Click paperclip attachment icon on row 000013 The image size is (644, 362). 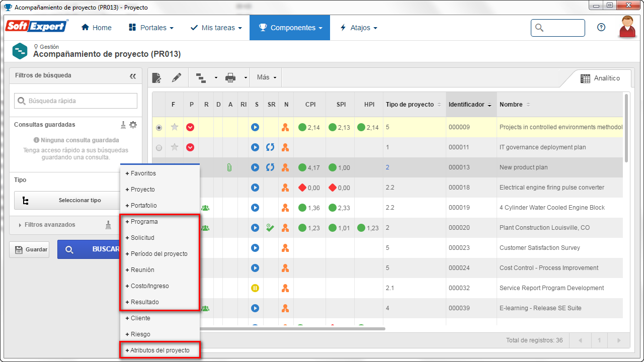point(229,167)
